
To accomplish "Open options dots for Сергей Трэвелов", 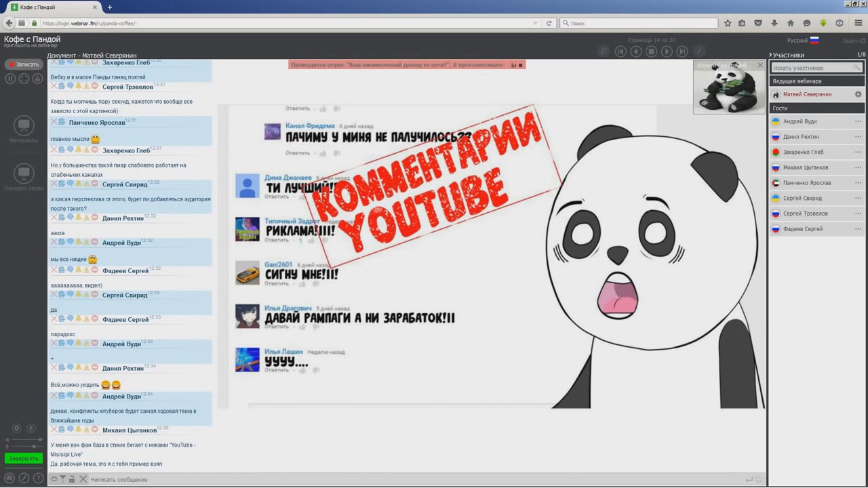I will pos(858,213).
